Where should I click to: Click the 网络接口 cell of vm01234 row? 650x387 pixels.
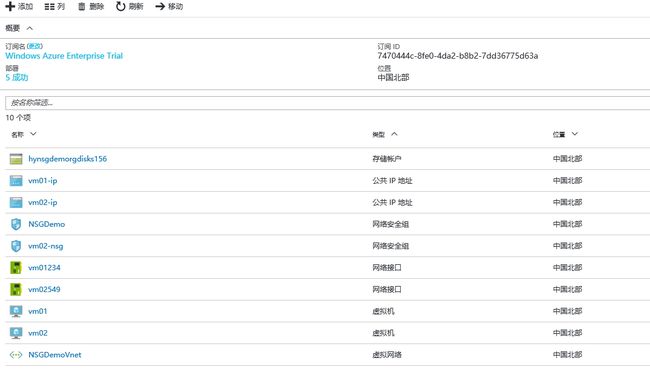[x=387, y=268]
